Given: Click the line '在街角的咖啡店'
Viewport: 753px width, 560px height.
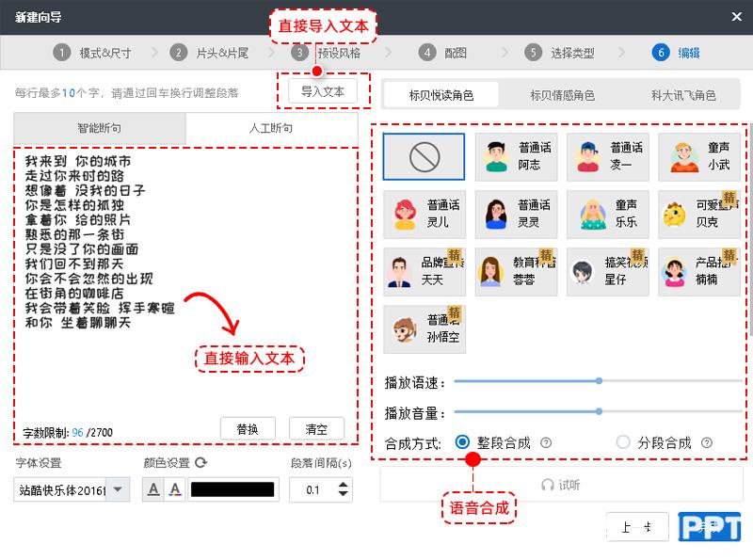Looking at the screenshot, I should (74, 293).
